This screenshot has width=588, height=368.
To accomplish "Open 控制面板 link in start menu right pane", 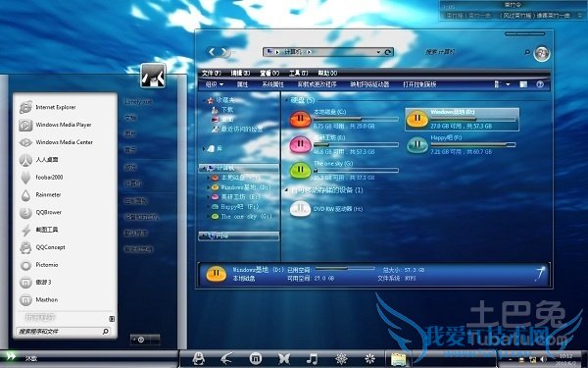I will (136, 201).
